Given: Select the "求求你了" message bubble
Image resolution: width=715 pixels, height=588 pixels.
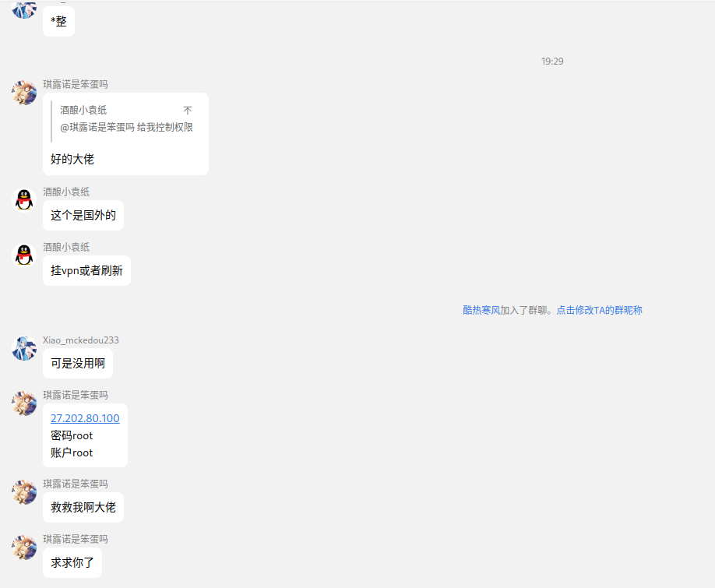Looking at the screenshot, I should (x=72, y=562).
